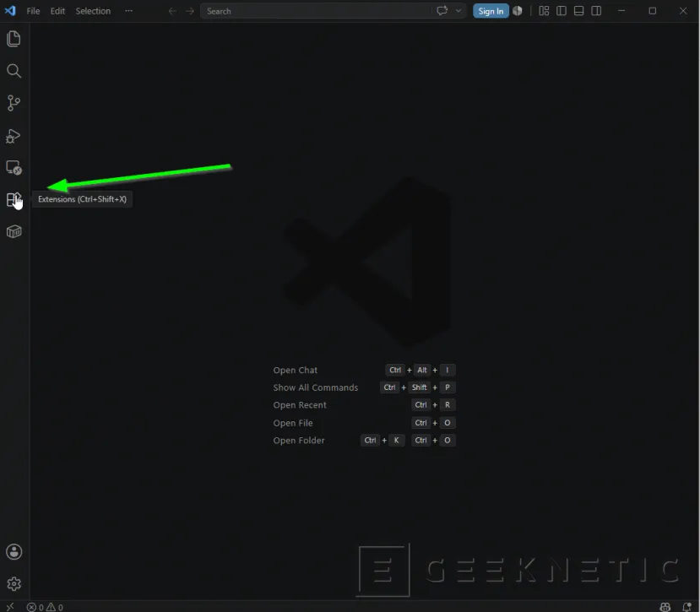Open the Search view in activity bar
700x612 pixels.
coord(14,71)
